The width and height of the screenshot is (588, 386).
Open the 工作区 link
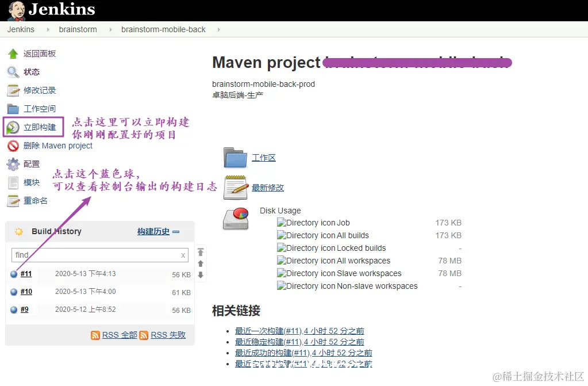(x=264, y=158)
